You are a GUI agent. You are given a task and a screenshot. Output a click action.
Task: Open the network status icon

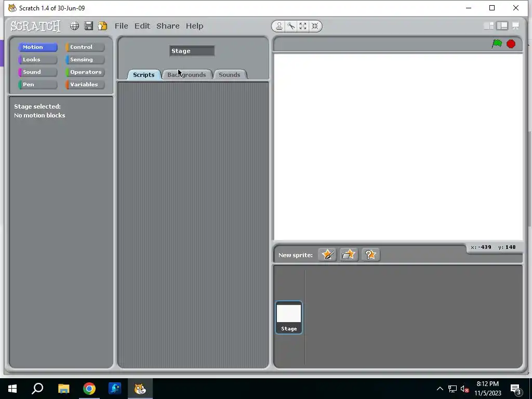pyautogui.click(x=453, y=389)
